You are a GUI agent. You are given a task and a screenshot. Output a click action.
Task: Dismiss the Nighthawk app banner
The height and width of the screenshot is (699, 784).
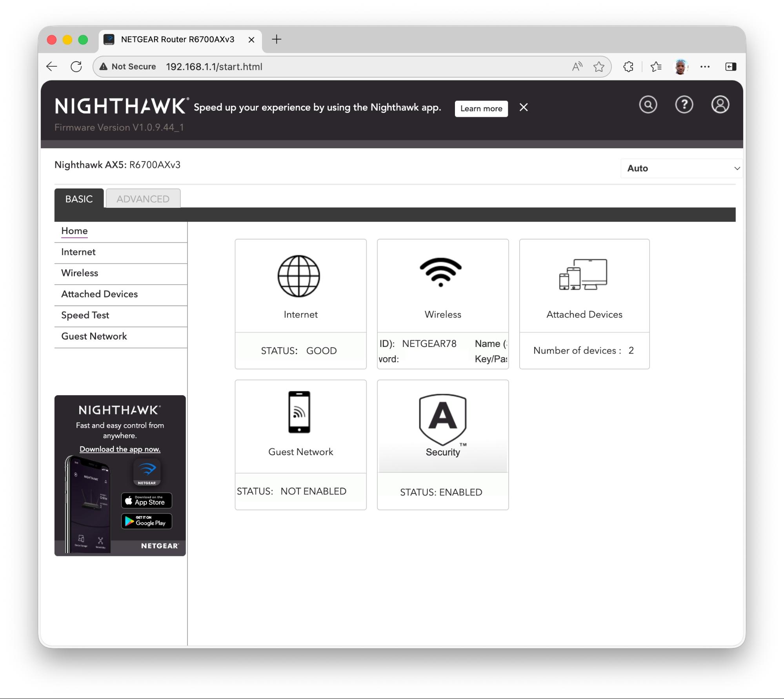pos(523,107)
